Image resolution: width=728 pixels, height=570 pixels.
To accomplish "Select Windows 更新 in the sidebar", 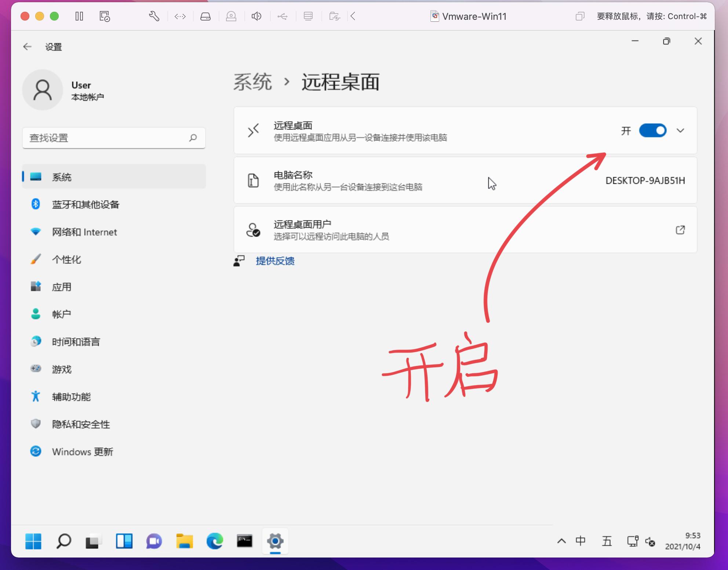I will 83,452.
